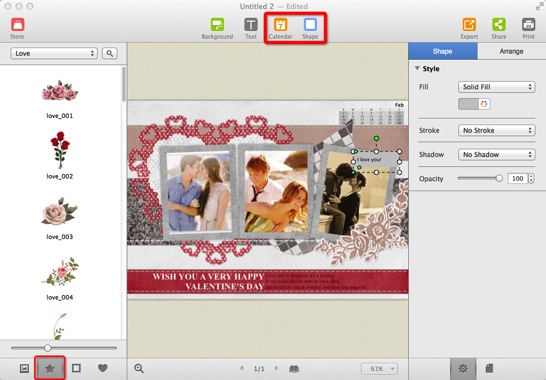Add a Calendar from the toolbar

[280, 29]
